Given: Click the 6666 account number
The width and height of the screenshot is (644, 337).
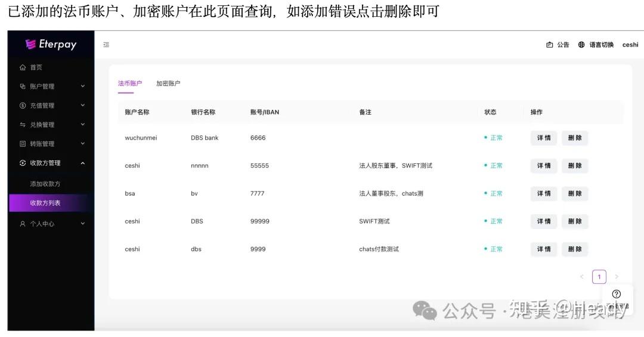Looking at the screenshot, I should point(258,138).
